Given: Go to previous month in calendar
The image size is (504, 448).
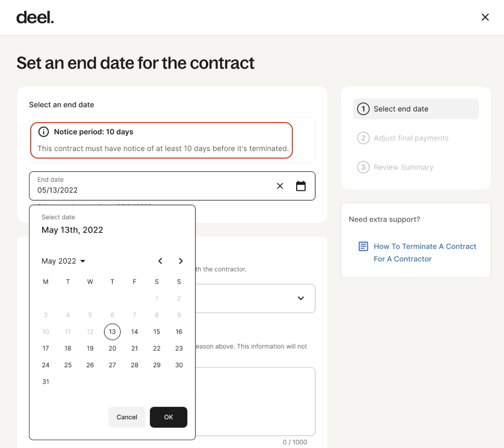Looking at the screenshot, I should (160, 261).
